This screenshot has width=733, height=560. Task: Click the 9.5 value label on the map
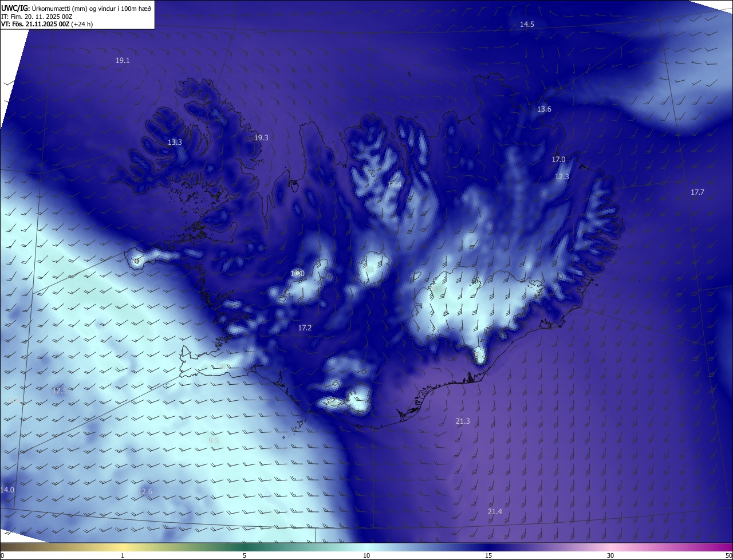[214, 440]
